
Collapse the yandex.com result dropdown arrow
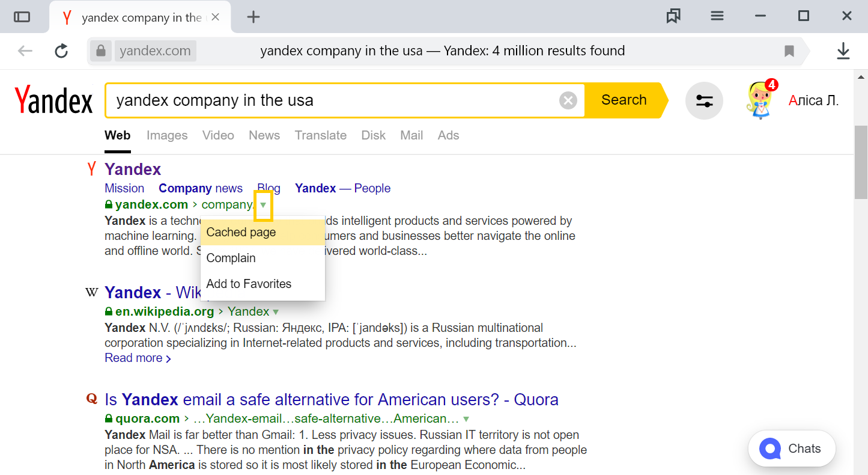pyautogui.click(x=263, y=205)
